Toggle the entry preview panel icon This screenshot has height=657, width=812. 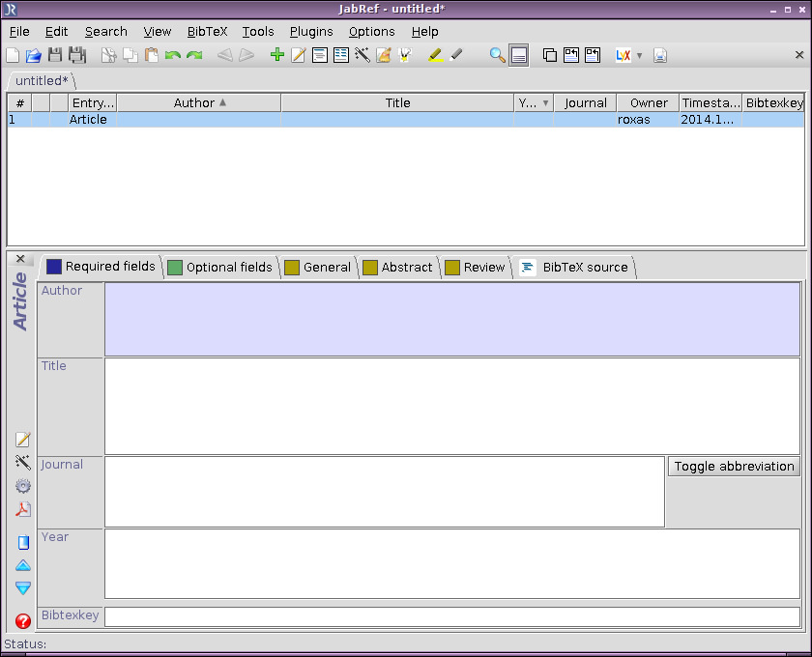click(519, 55)
